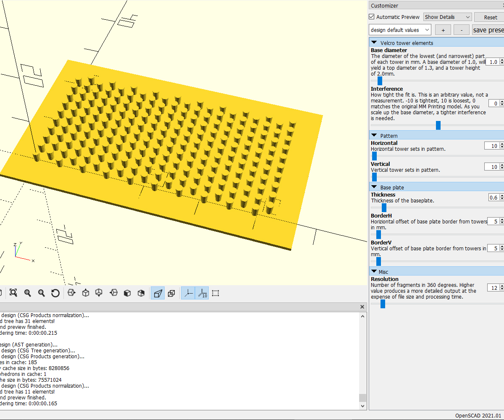Toggle the Show Scale Markers icon
Screen dimensions: 504x420
coord(202,293)
